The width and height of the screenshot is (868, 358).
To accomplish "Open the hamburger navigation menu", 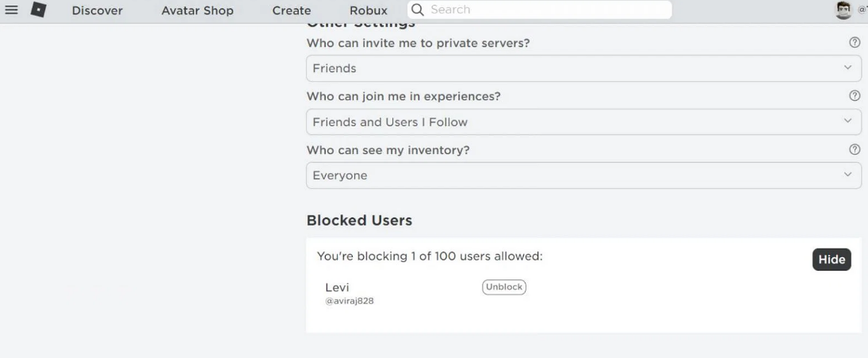I will click(11, 10).
